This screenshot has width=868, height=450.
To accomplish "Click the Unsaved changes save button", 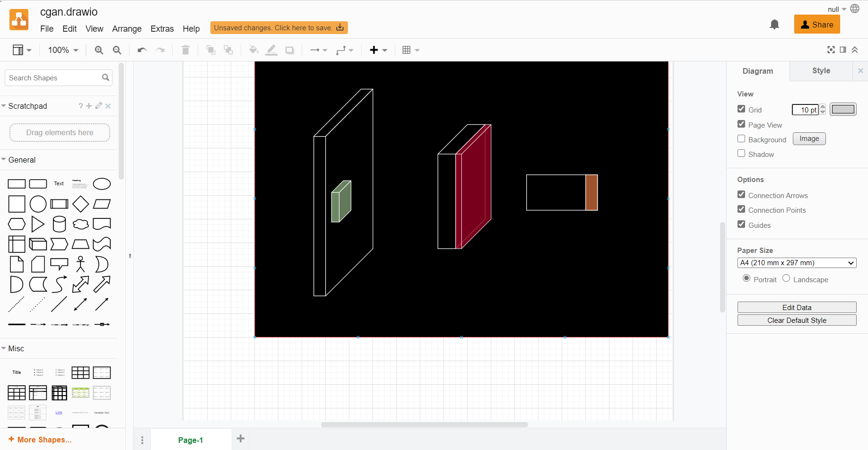I will (279, 28).
